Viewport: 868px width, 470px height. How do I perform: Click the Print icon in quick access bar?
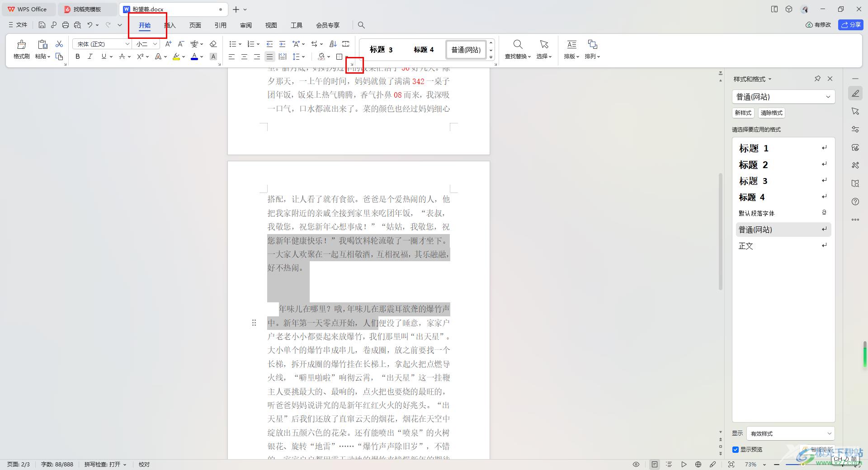(x=66, y=25)
